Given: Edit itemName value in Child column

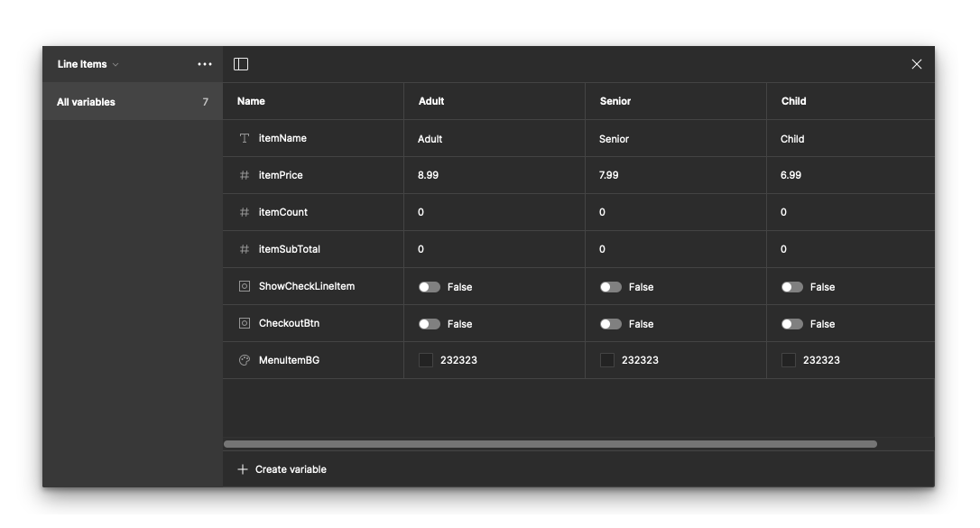Looking at the screenshot, I should pyautogui.click(x=851, y=139).
